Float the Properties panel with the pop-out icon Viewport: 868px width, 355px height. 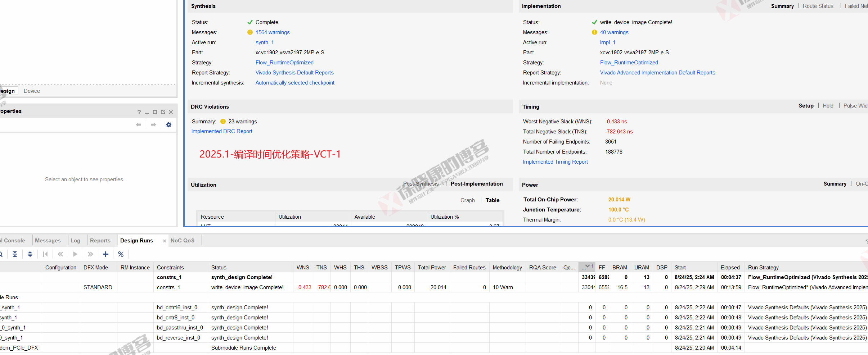pyautogui.click(x=163, y=112)
